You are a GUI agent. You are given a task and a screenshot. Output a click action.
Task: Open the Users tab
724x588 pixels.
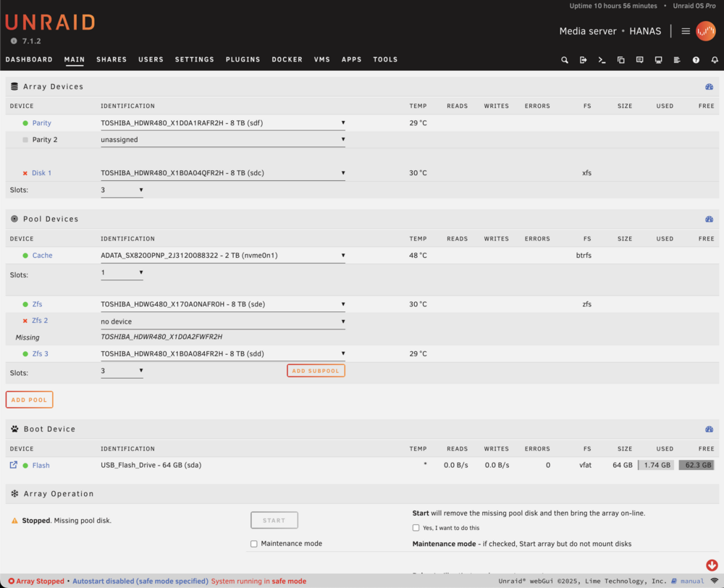151,59
